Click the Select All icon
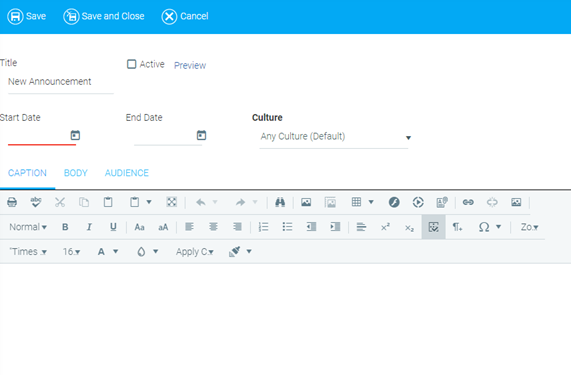 point(172,202)
